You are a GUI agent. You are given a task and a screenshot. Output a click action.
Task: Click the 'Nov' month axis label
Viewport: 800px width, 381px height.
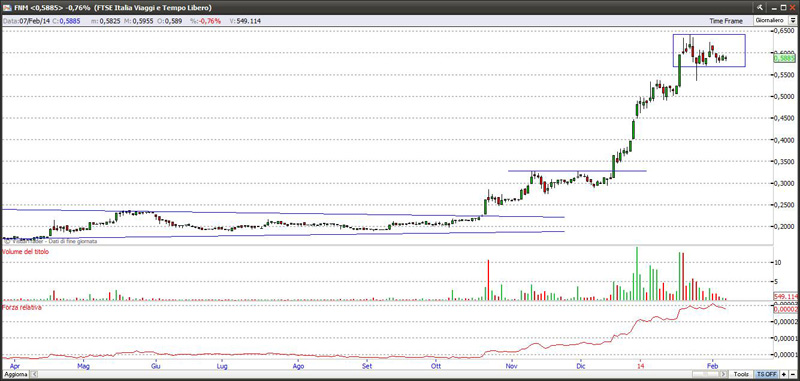512,366
